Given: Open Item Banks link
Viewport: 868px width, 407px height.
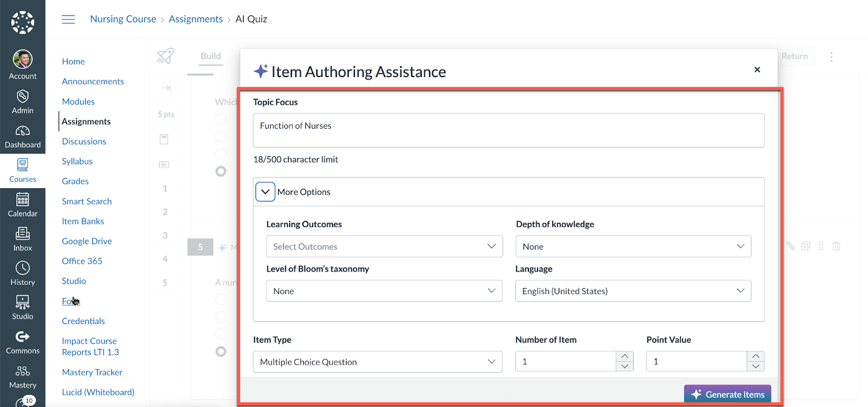Looking at the screenshot, I should [83, 221].
